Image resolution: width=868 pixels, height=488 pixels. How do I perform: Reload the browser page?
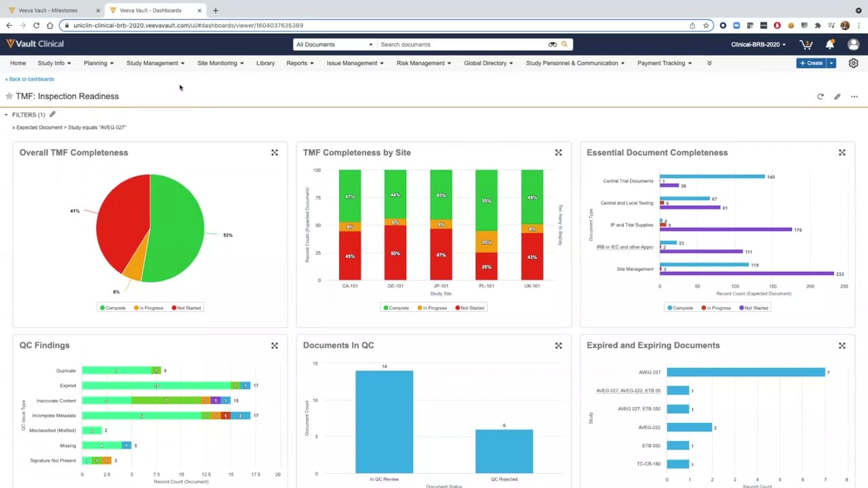point(36,25)
